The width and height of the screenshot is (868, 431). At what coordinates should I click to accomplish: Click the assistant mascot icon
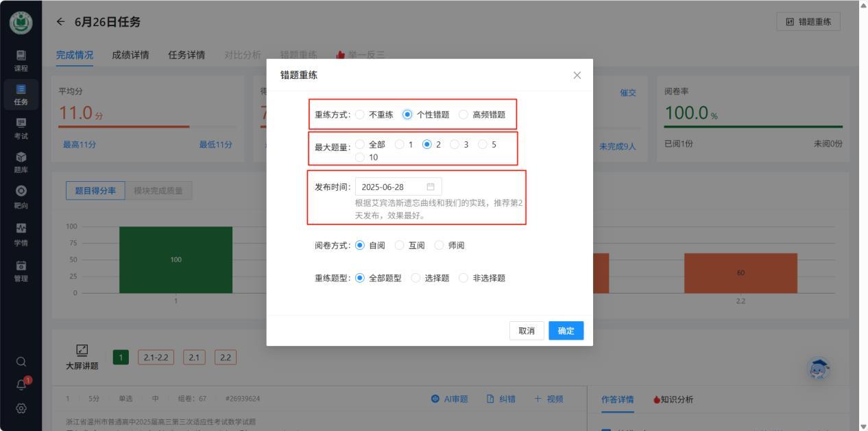pos(819,368)
